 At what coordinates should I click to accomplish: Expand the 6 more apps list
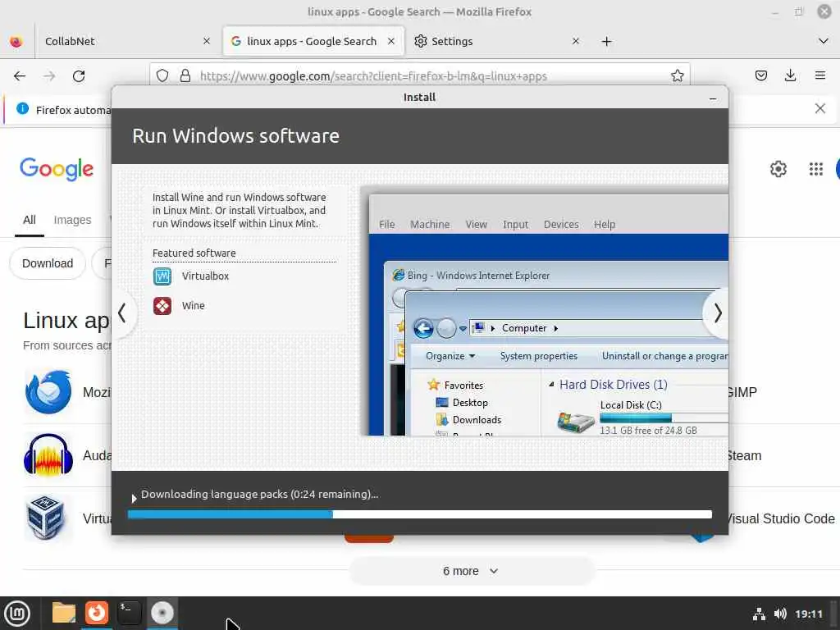(x=471, y=571)
